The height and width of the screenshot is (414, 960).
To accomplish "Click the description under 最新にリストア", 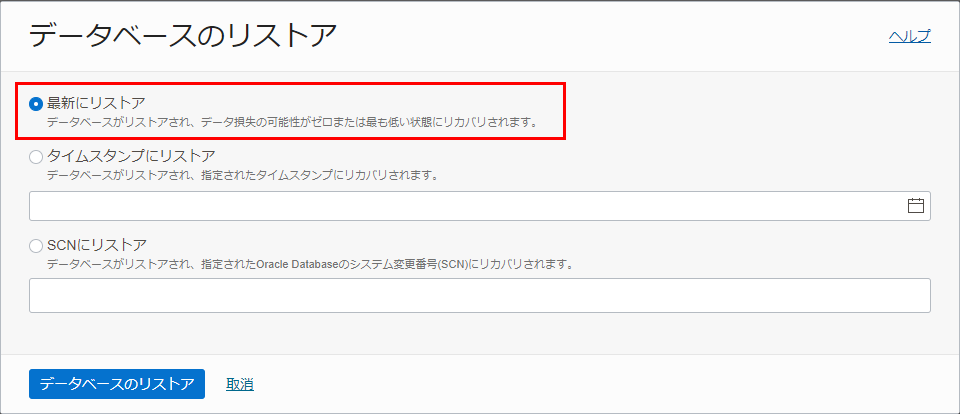I will (x=292, y=123).
